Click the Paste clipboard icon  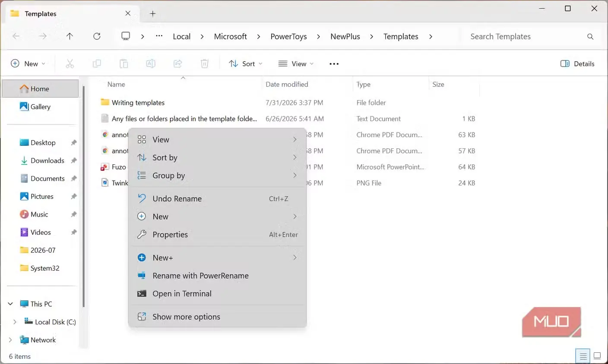coord(123,64)
